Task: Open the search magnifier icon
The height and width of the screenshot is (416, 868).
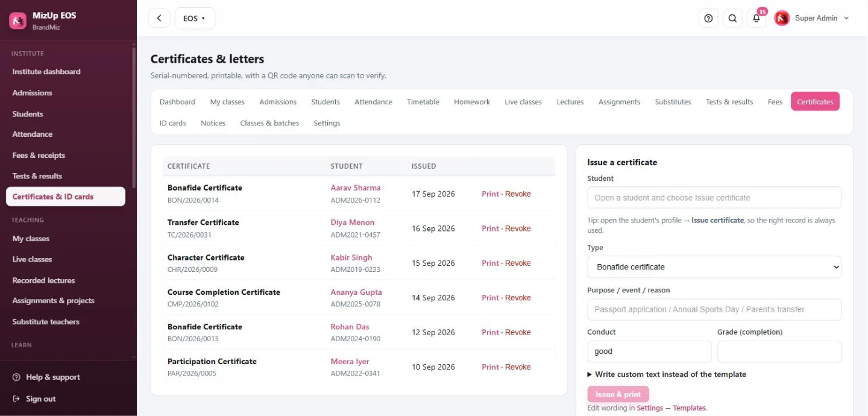Action: pyautogui.click(x=732, y=18)
